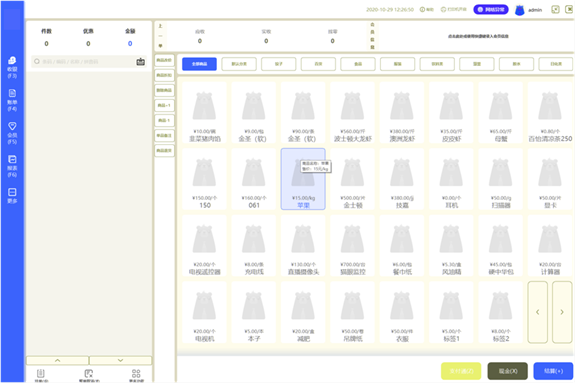Select the second category tab
This screenshot has width=575, height=383.
pos(239,64)
